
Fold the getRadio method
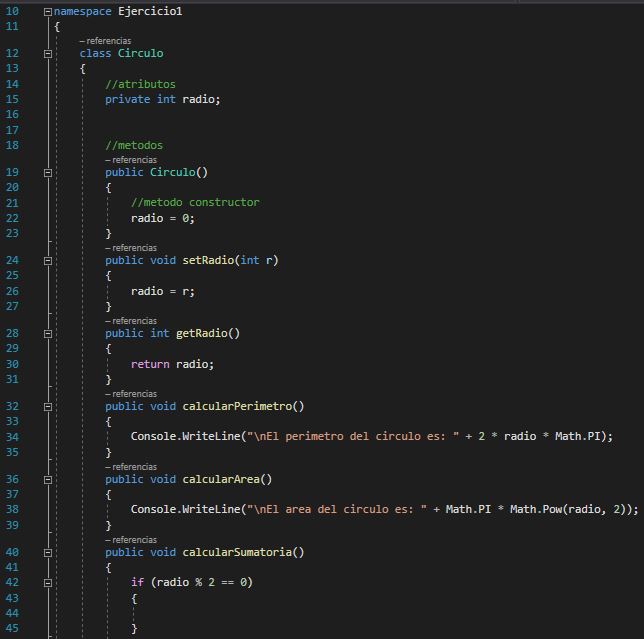click(x=48, y=334)
